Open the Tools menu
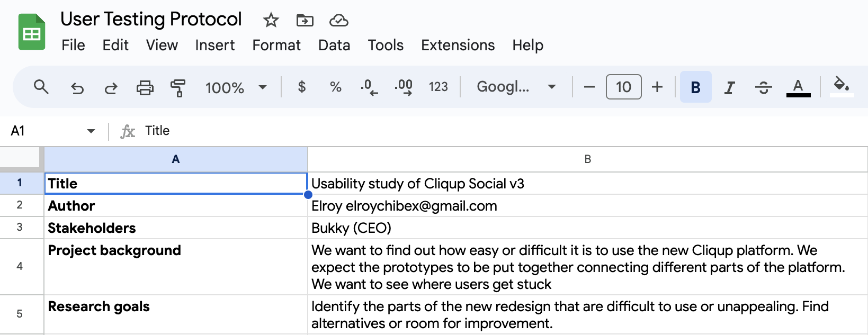This screenshot has height=335, width=868. [386, 46]
